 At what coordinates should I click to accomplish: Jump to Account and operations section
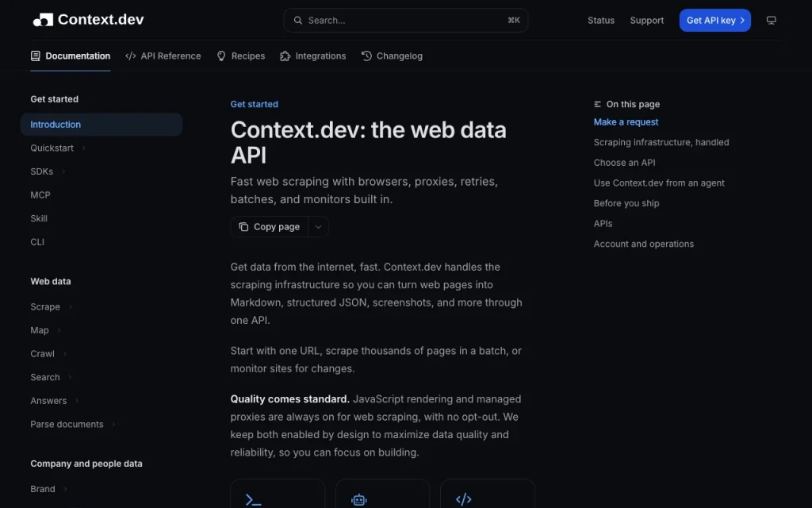(643, 244)
